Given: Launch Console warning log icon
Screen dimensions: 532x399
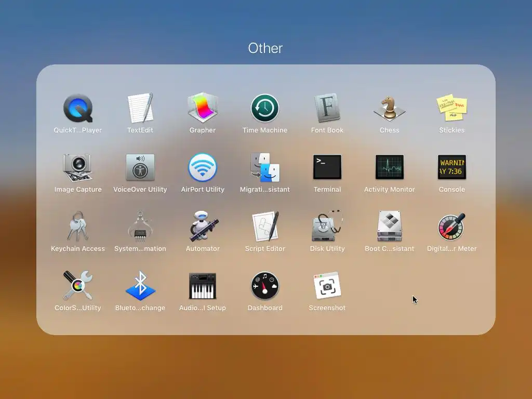Looking at the screenshot, I should tap(451, 167).
